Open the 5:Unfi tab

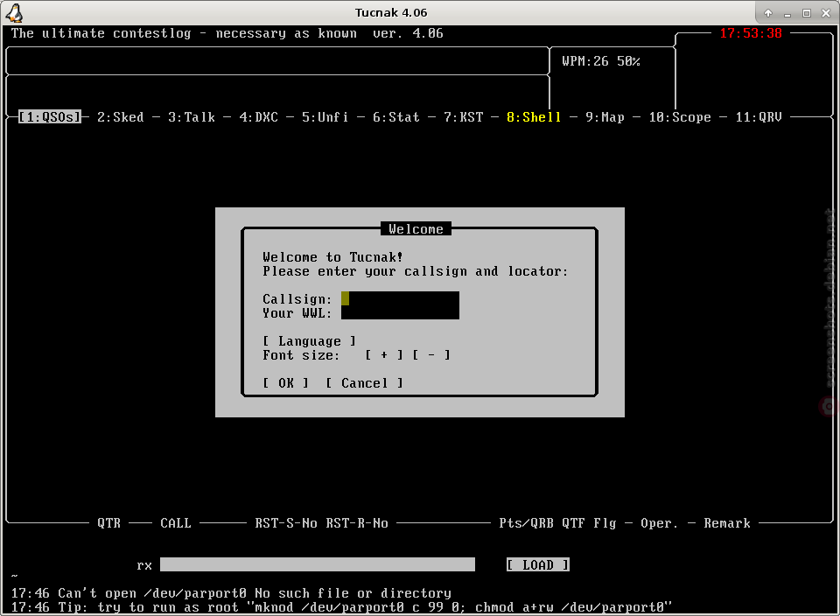tap(325, 116)
